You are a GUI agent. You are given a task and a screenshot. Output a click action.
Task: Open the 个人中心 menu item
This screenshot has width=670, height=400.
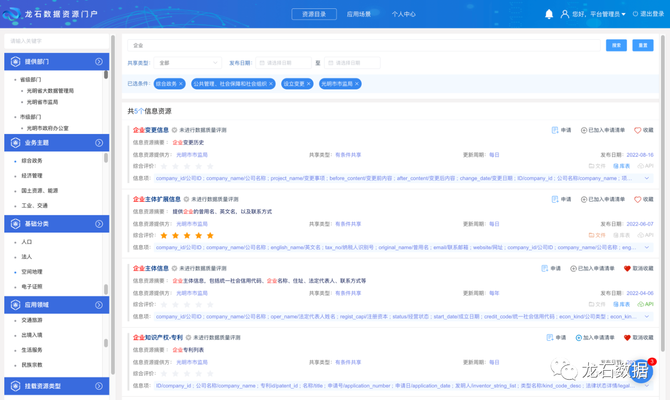(x=403, y=14)
